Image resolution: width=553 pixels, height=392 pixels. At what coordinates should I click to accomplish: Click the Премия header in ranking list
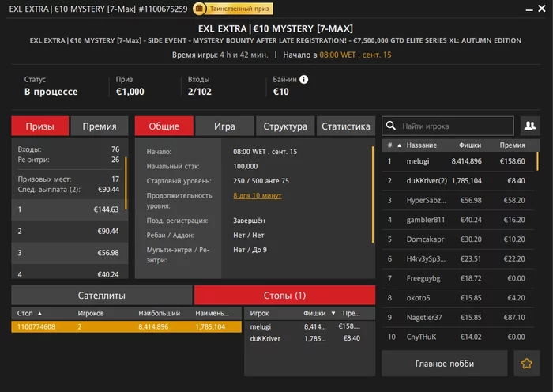(x=512, y=145)
